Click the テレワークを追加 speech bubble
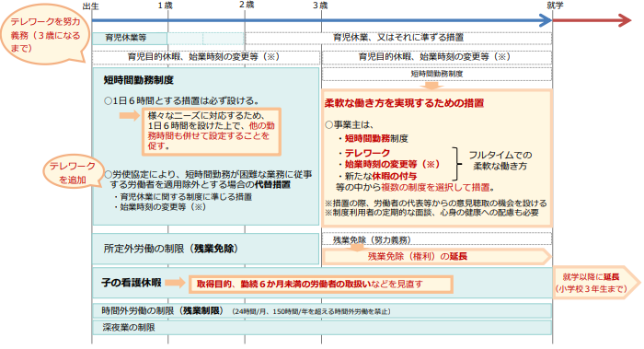The image size is (644, 349). 73,172
